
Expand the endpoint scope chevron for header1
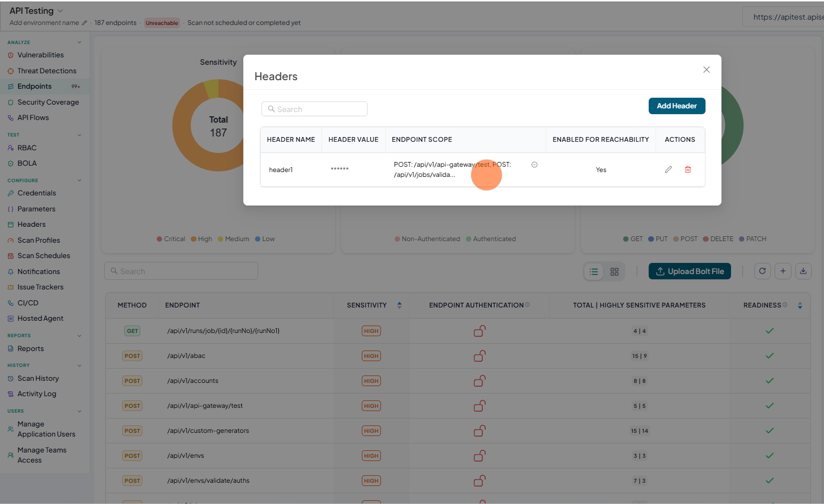point(534,165)
